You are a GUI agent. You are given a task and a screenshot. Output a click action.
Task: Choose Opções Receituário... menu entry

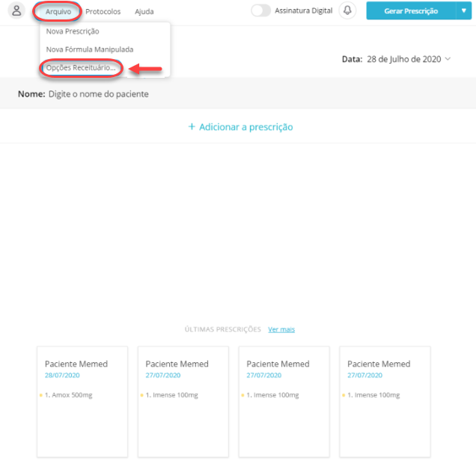(81, 67)
